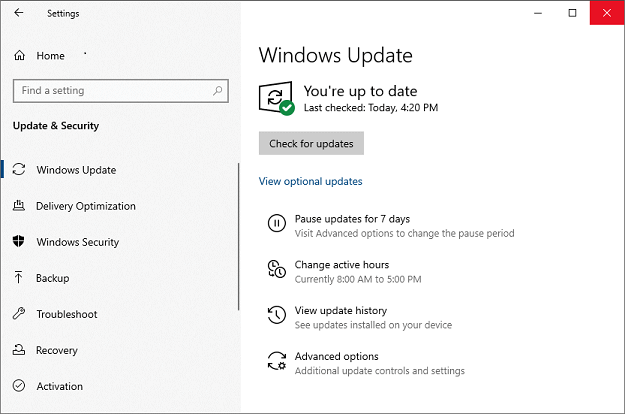Click the Backup upload arrow icon
The height and width of the screenshot is (414, 625).
(19, 278)
